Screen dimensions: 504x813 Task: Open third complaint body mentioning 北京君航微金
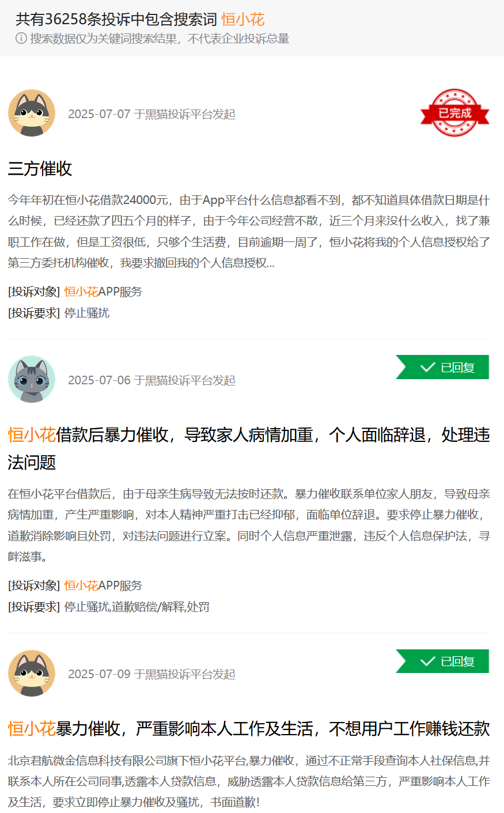coord(249,781)
